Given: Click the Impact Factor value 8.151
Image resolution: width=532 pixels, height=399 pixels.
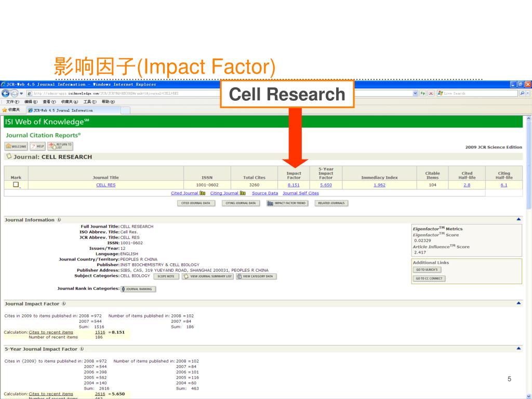Looking at the screenshot, I should point(294,185).
